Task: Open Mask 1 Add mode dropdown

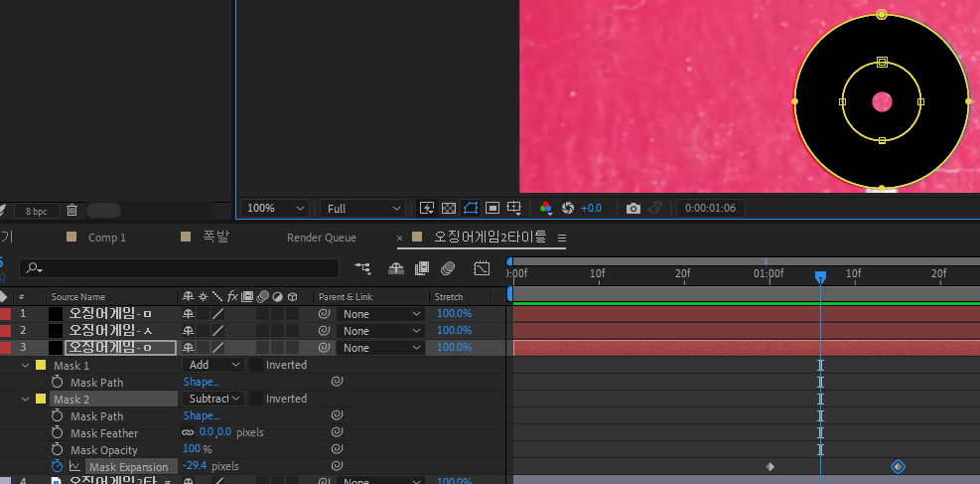Action: (213, 365)
